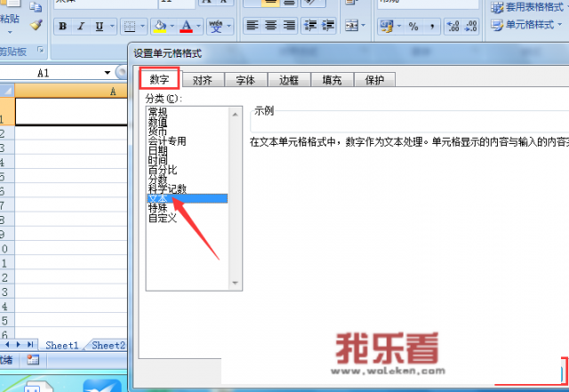
Task: Open the Sheet1 worksheet tab
Action: click(x=62, y=345)
